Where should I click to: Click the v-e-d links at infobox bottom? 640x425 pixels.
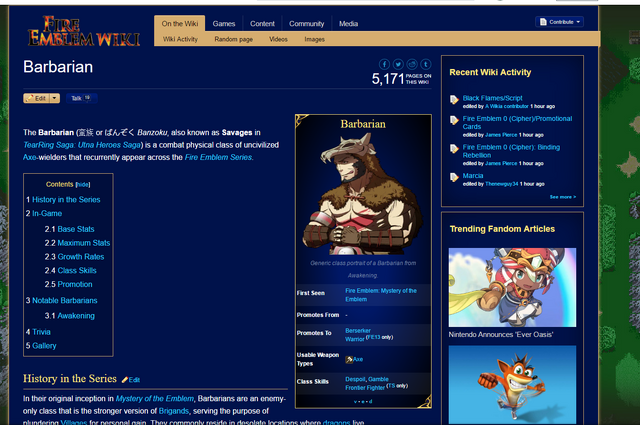pos(363,402)
